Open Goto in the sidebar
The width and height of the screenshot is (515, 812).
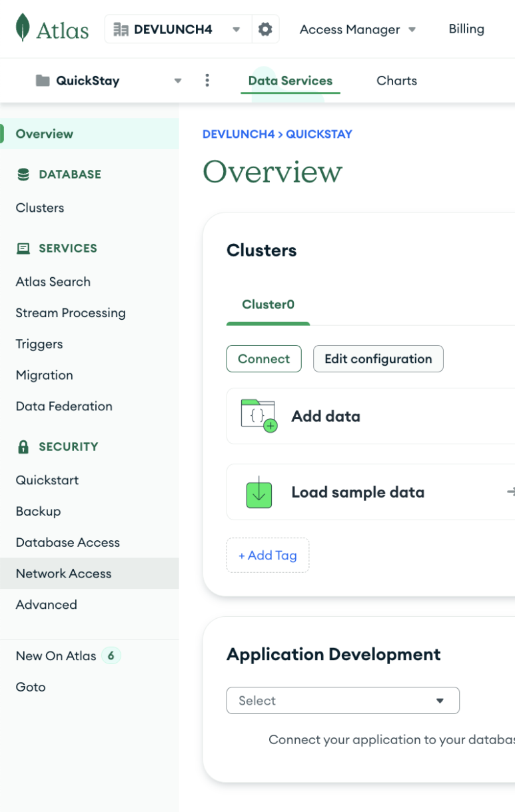[x=89, y=687]
